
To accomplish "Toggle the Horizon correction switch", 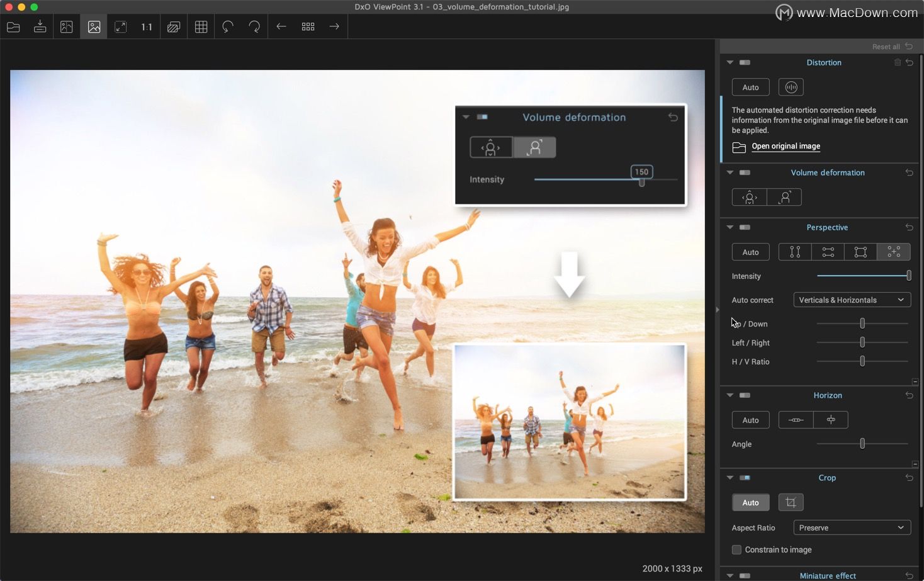I will (745, 395).
